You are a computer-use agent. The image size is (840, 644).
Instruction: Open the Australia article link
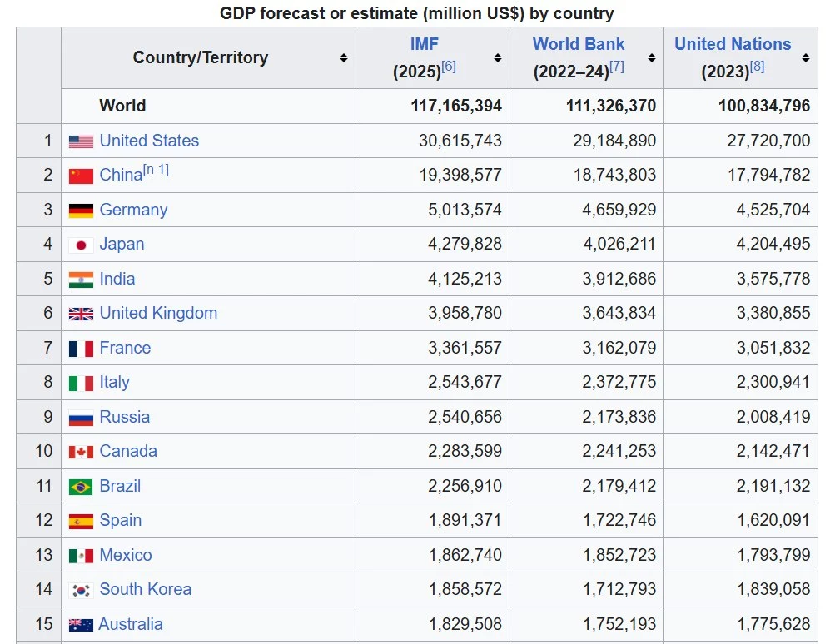point(131,624)
